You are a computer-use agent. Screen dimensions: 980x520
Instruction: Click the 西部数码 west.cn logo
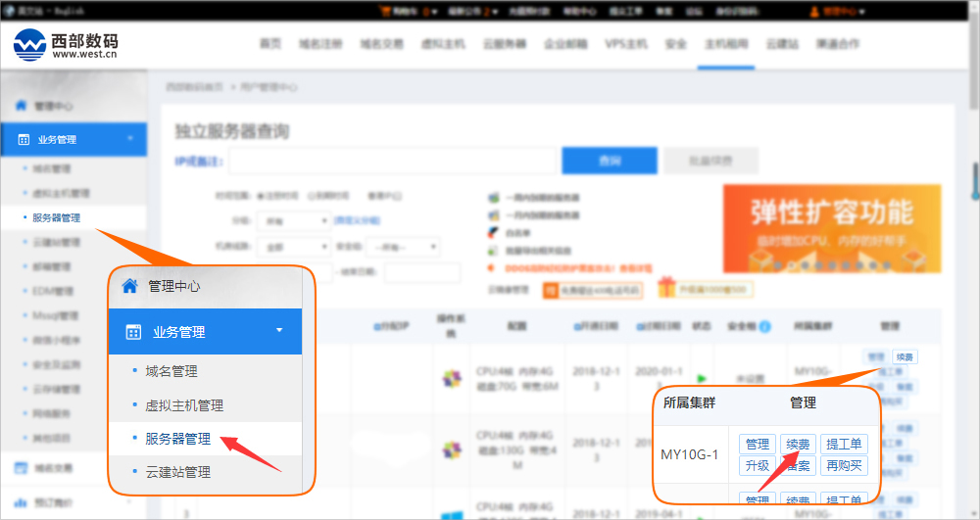point(67,44)
